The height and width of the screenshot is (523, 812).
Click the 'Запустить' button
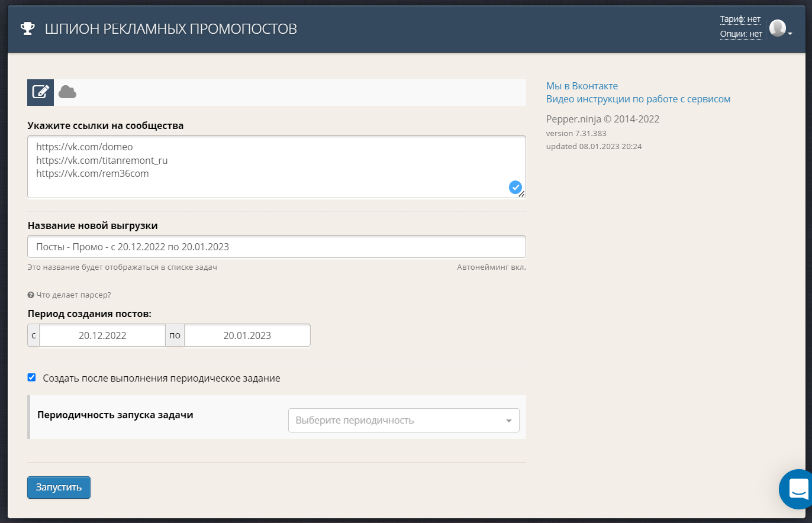59,488
